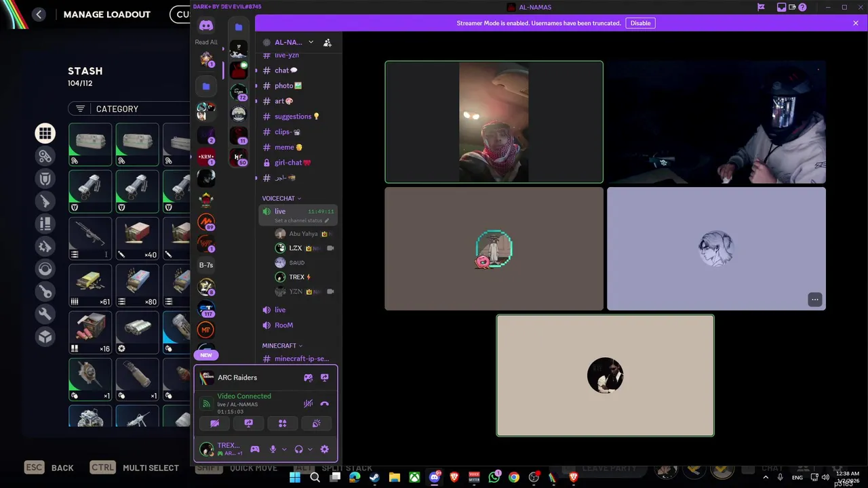Open Discord direct messages home icon
Viewport: 868px width, 488px height.
tap(206, 26)
